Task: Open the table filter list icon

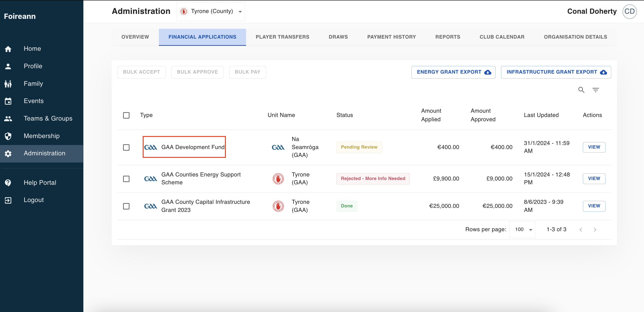Action: (x=595, y=90)
